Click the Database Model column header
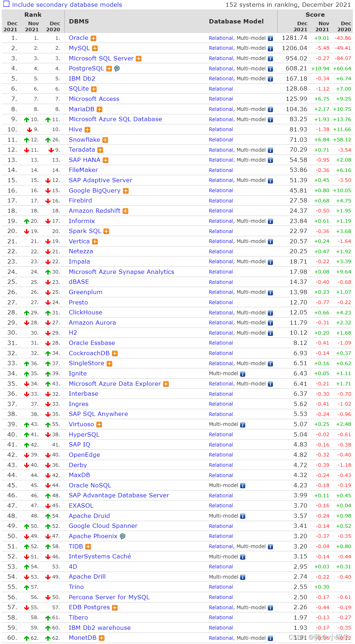 click(x=236, y=21)
